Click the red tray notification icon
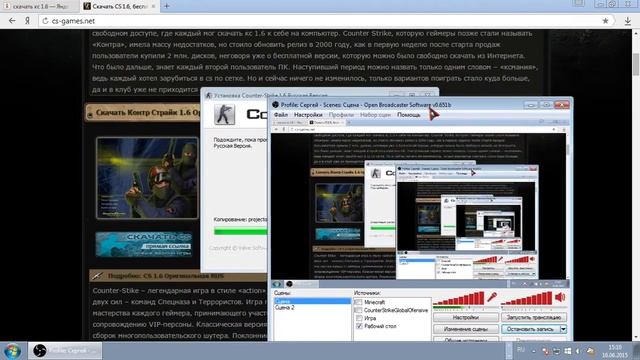 click(545, 351)
